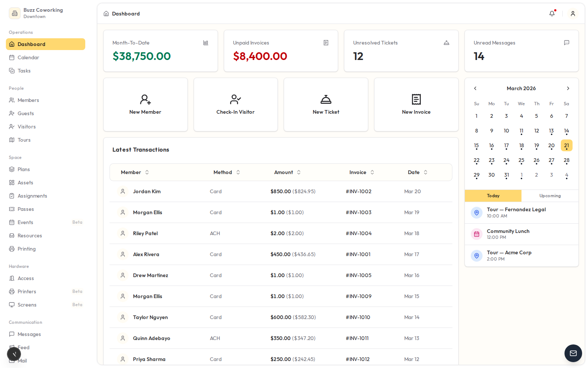Screen dimensions: 588x368
Task: Select the Today events tab
Action: (x=493, y=195)
